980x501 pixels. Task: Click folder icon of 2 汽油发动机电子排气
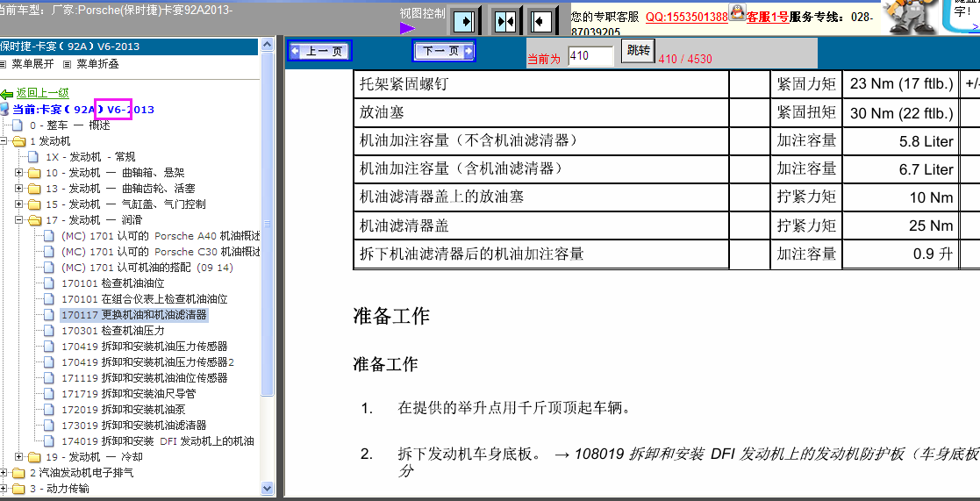(18, 473)
